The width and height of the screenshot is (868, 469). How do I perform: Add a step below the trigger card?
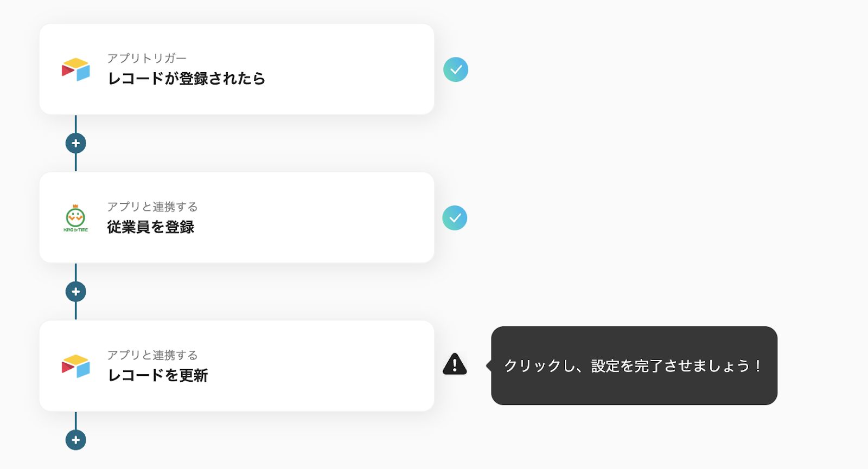(x=76, y=143)
